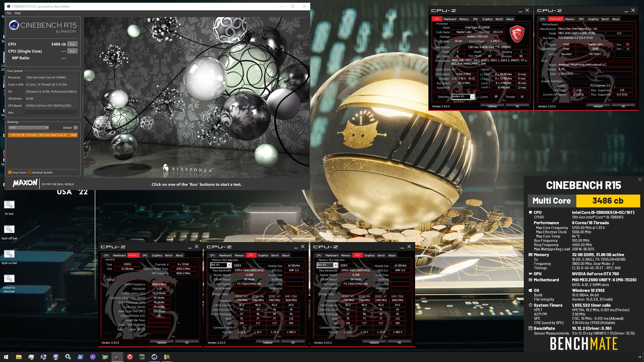The image size is (644, 362).
Task: Select the 8C/16T 3486 ranking entry
Action: coord(43,135)
